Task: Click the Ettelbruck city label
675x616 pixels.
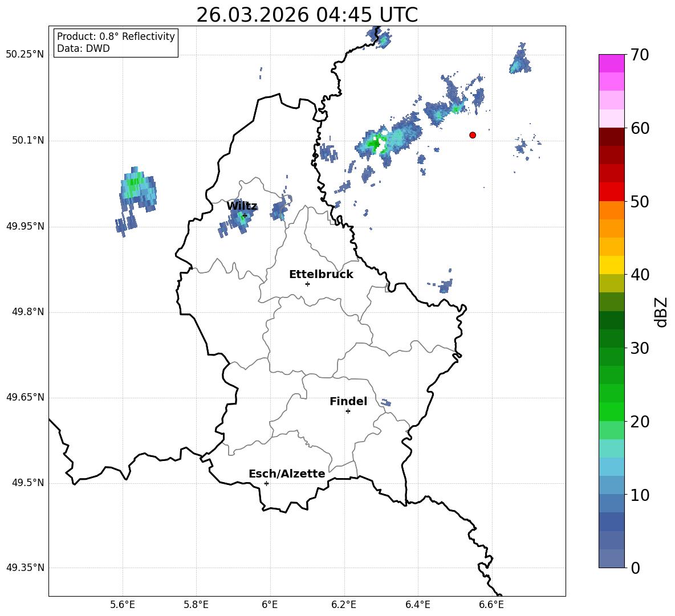Action: (321, 275)
